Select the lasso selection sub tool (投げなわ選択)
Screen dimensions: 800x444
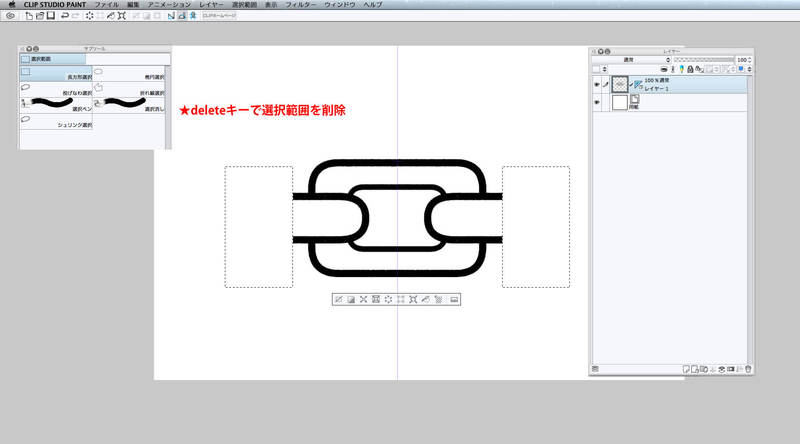[x=55, y=90]
